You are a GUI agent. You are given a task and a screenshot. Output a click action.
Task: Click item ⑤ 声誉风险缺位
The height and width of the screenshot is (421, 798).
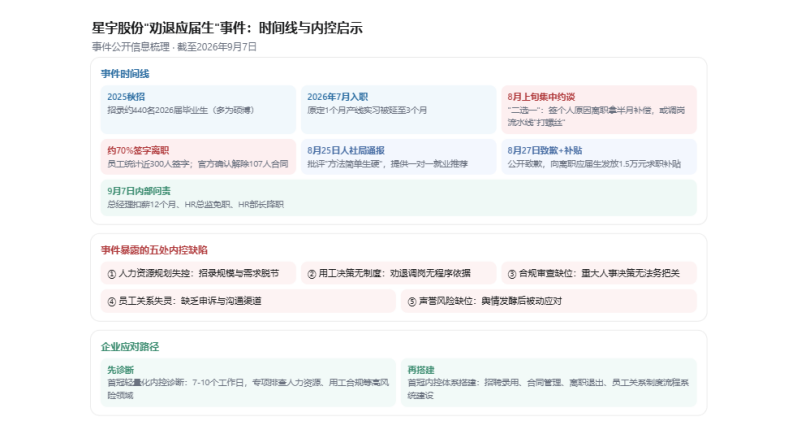[x=549, y=301]
